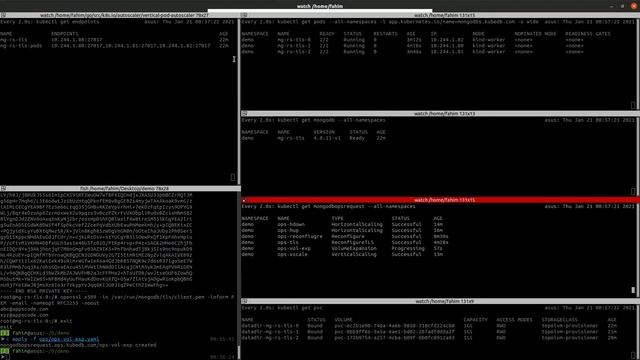Click 'mg-rs-tls-pods' endpoint name
640x360 pixels.
[x=21, y=46]
